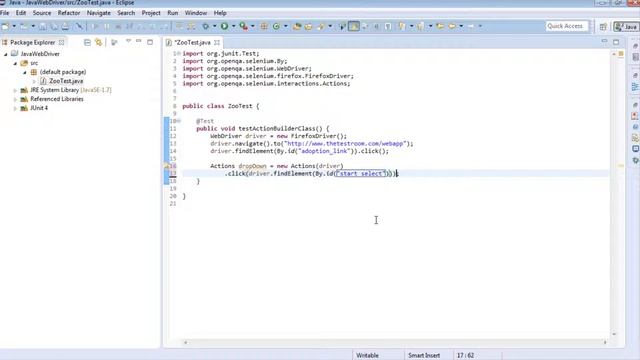
Task: Click the Open Perspective icon
Action: pyautogui.click(x=603, y=27)
